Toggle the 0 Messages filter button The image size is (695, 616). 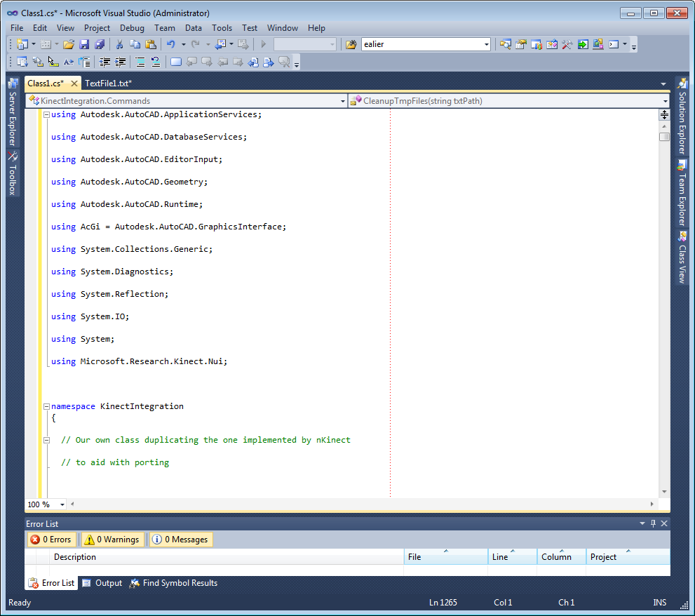tap(181, 540)
